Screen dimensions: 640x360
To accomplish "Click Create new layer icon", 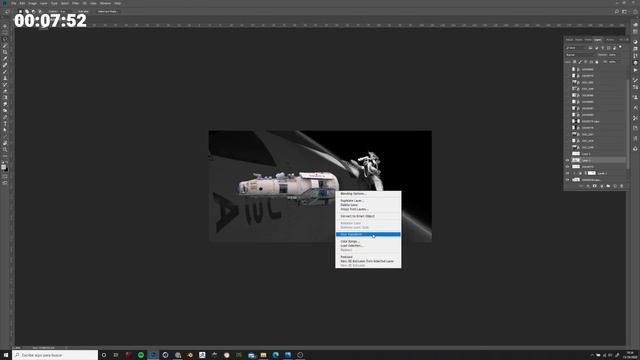I will (x=615, y=186).
